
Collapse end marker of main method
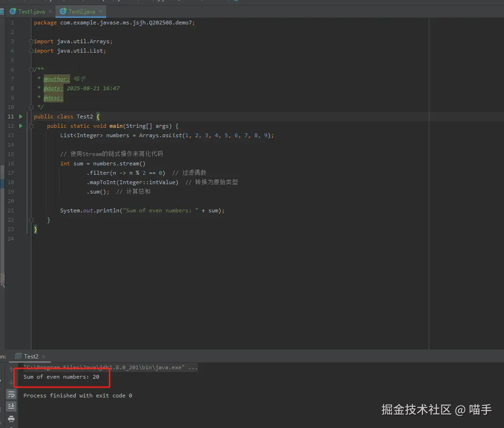[31, 220]
